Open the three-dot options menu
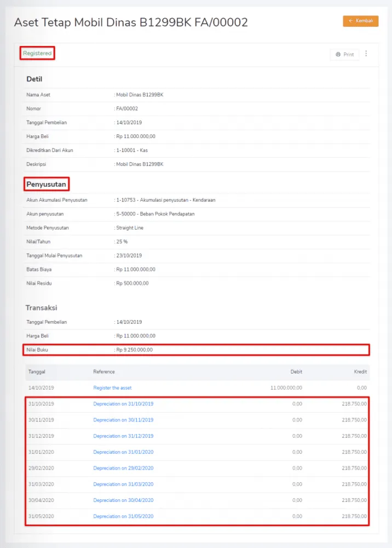This screenshot has height=548, width=392. [366, 54]
